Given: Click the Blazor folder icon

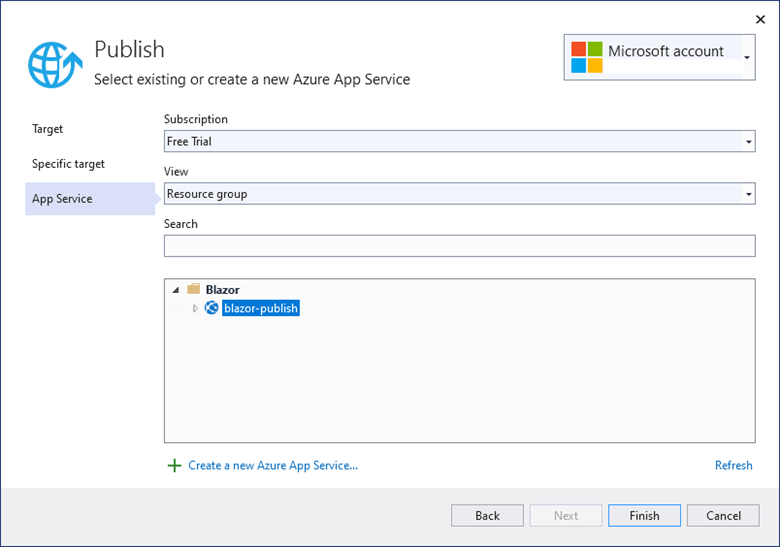Looking at the screenshot, I should (194, 289).
